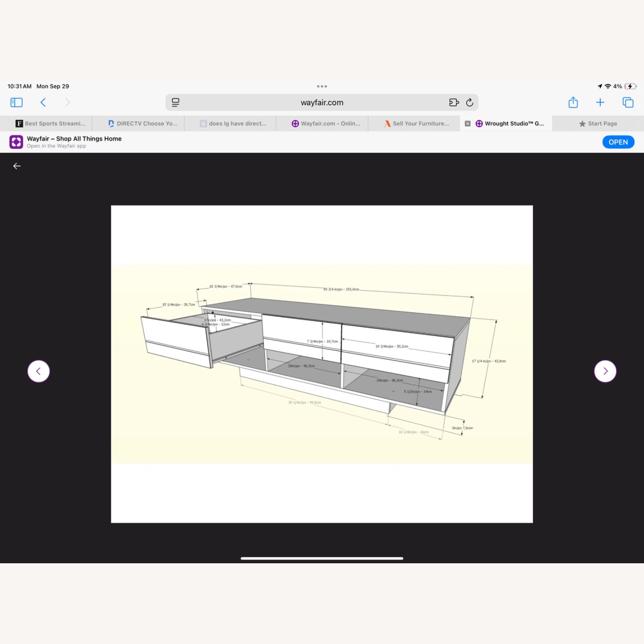
Task: Go back to the previous page
Action: (x=43, y=103)
